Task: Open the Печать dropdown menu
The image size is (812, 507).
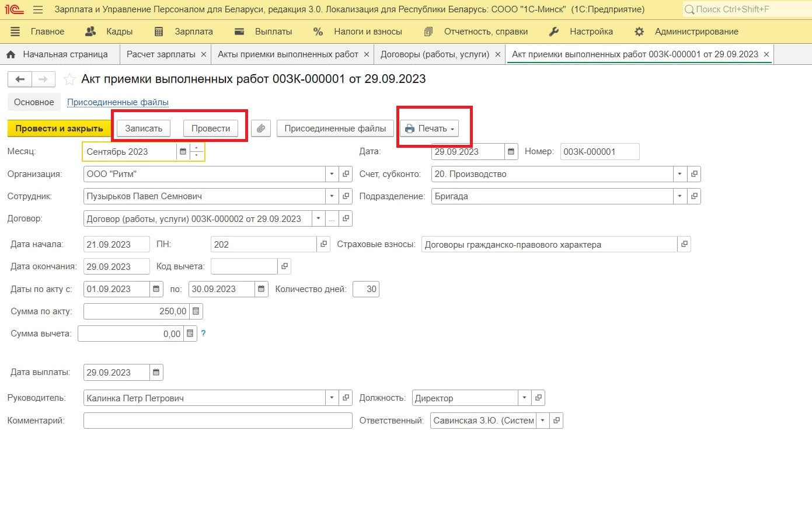Action: [x=430, y=129]
